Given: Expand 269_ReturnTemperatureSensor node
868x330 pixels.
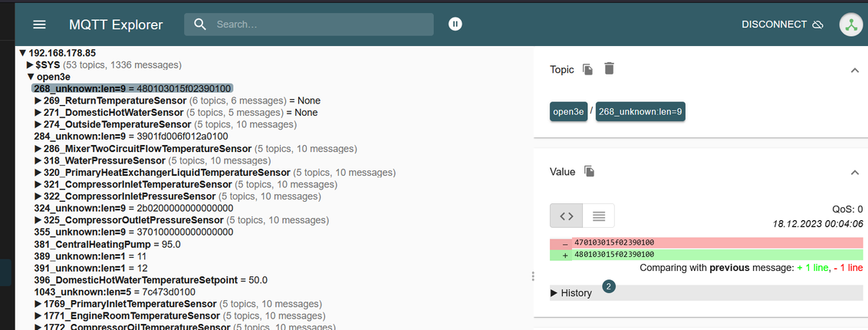Looking at the screenshot, I should (38, 101).
